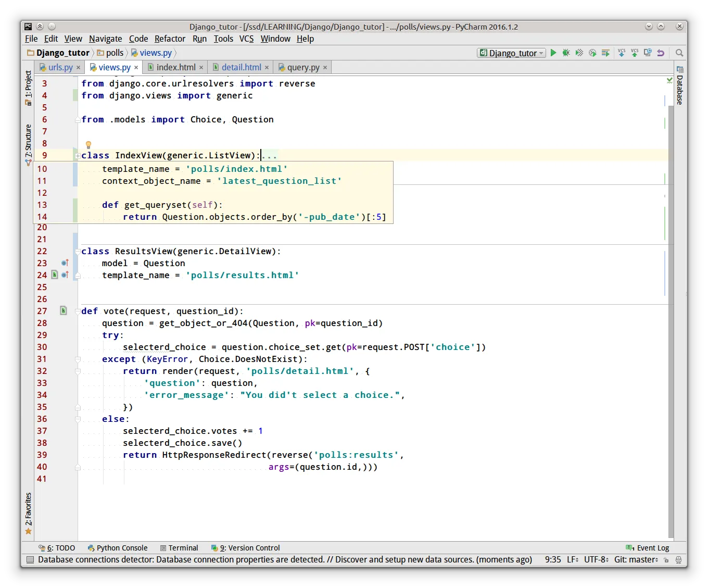
Task: Click the Hector inspector icon
Action: (x=678, y=560)
